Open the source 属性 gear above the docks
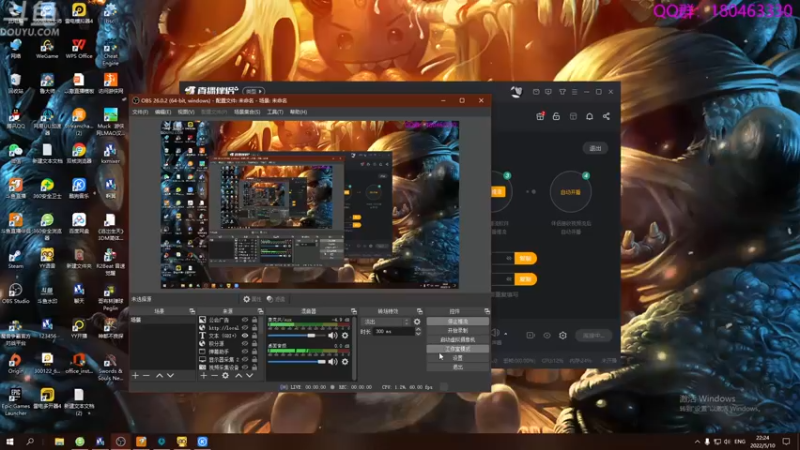This screenshot has height=450, width=800. point(252,299)
